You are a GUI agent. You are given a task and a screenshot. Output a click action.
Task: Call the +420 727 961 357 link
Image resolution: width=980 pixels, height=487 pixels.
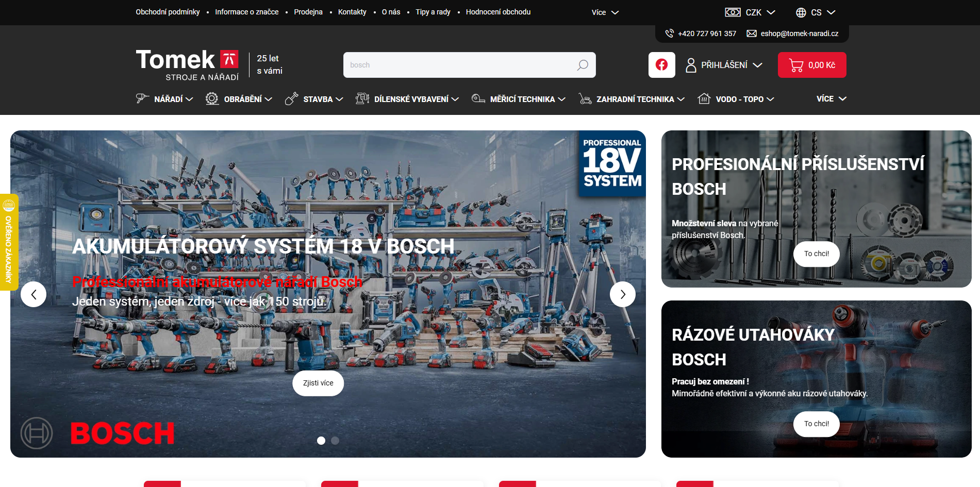(x=707, y=33)
